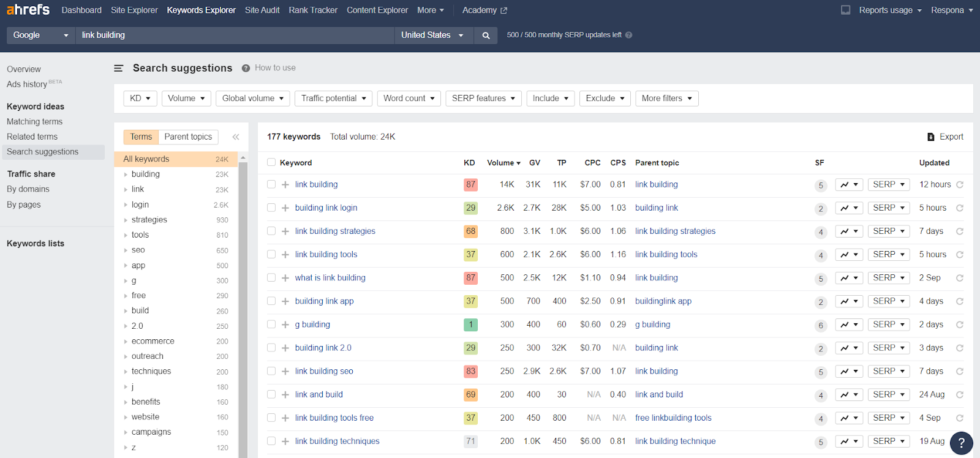Viewport: 980px width, 458px height.
Task: Click the Export file icon
Action: click(x=931, y=137)
